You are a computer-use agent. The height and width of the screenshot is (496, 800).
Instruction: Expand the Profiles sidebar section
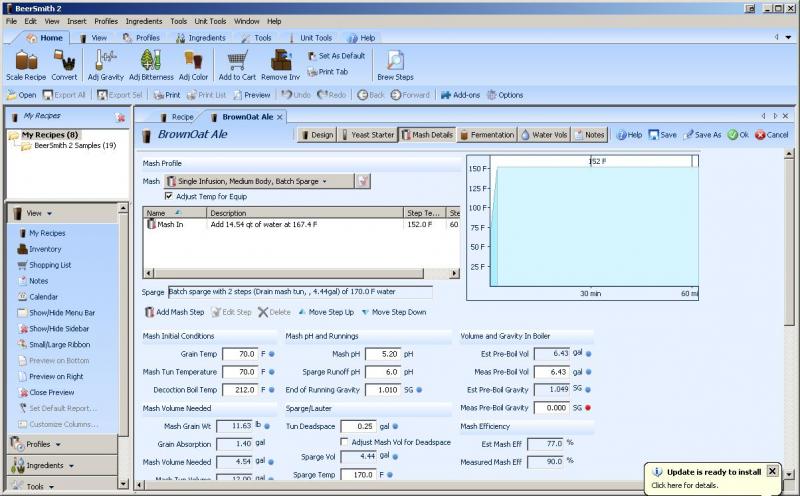[x=62, y=444]
